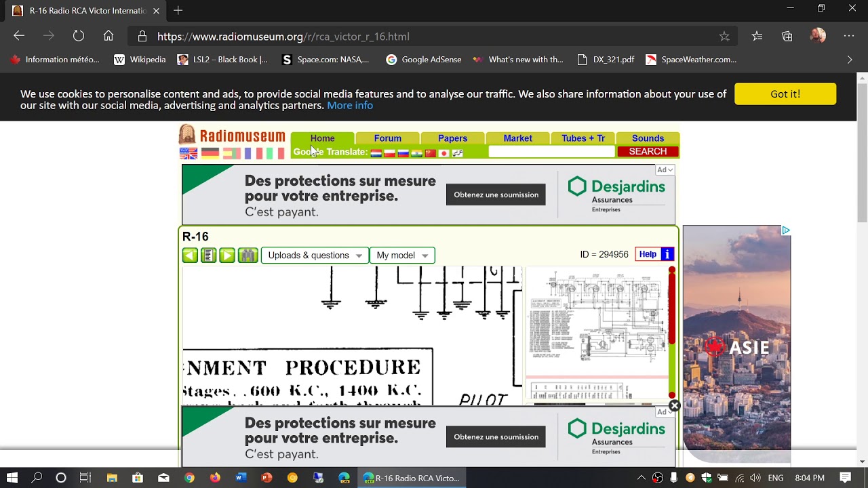868x488 pixels.
Task: Open the Papers tab
Action: 452,138
